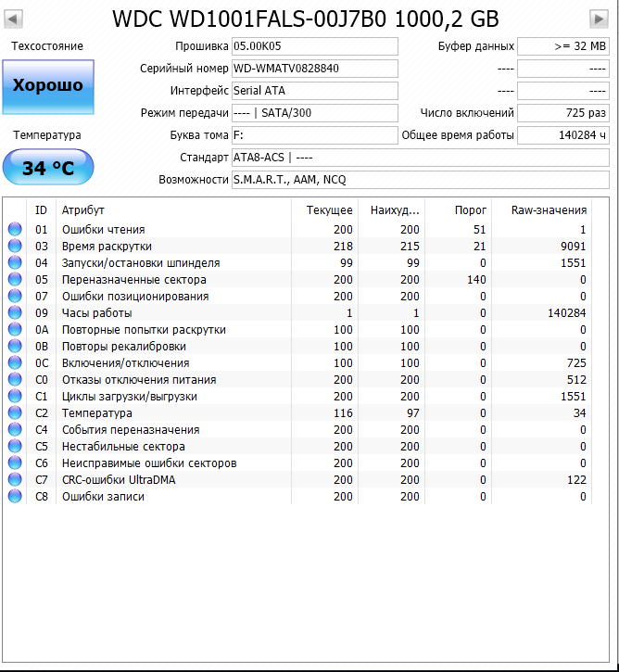The image size is (619, 672).
Task: Click raw value 122 of CRC-ошибки UltraDMA
Action: (576, 480)
